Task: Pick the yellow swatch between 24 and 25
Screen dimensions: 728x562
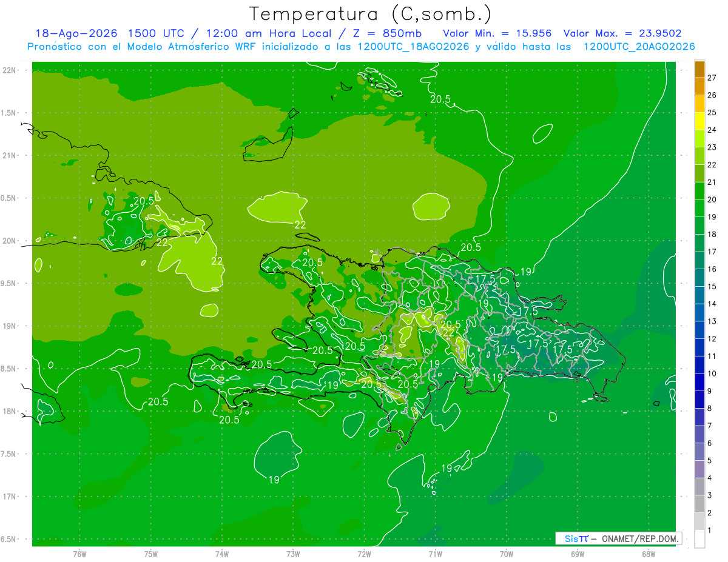Action: [x=699, y=121]
